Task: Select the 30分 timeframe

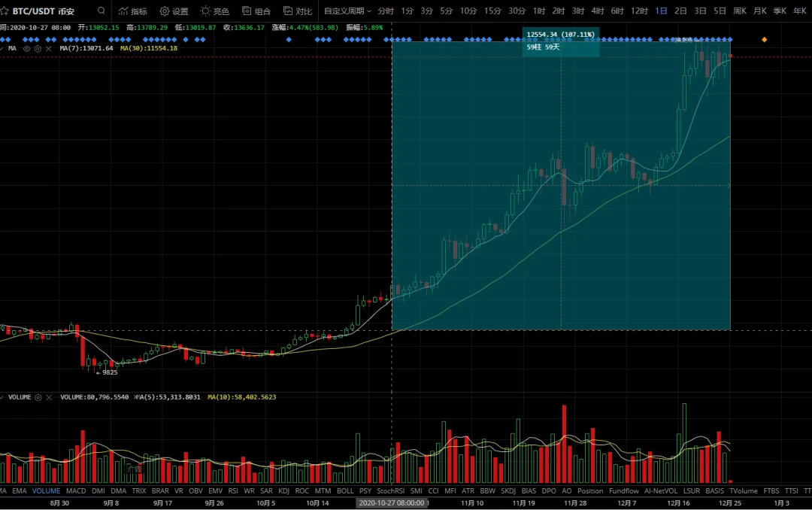Action: (x=517, y=11)
